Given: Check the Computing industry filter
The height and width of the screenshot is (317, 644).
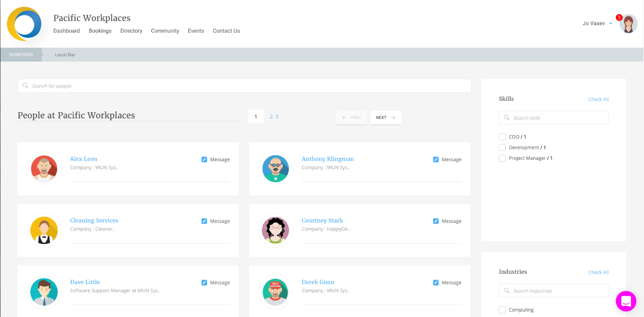Looking at the screenshot, I should click(502, 309).
